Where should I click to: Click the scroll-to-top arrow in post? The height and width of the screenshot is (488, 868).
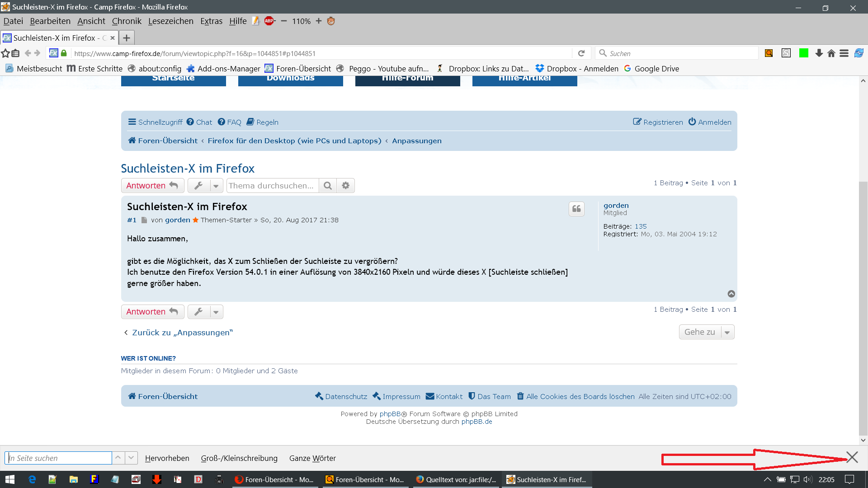731,294
